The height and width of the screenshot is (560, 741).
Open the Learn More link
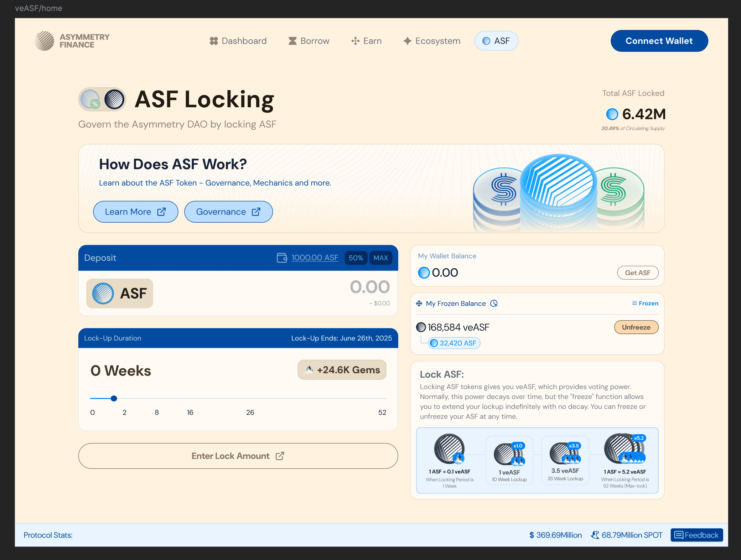click(135, 212)
